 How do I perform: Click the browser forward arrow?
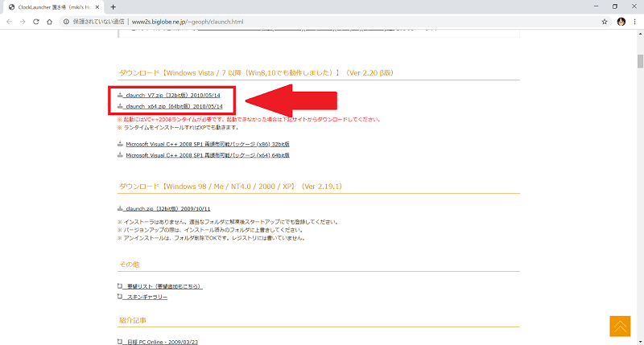coord(23,22)
